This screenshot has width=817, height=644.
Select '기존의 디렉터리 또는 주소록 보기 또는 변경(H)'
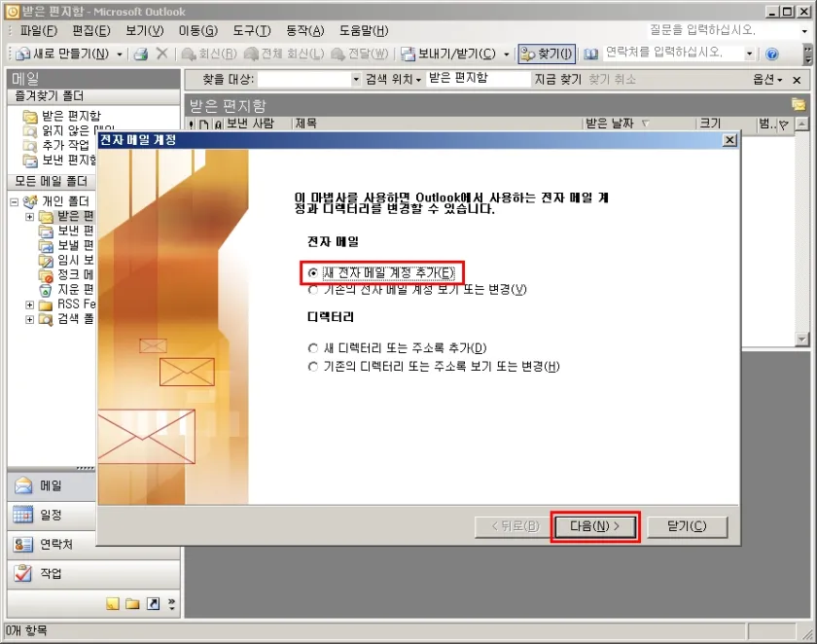click(313, 367)
